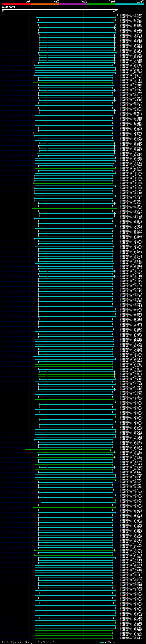Open hit UniRef100_C1E626
Viewport: 146px width, 644px height.
point(131,27)
